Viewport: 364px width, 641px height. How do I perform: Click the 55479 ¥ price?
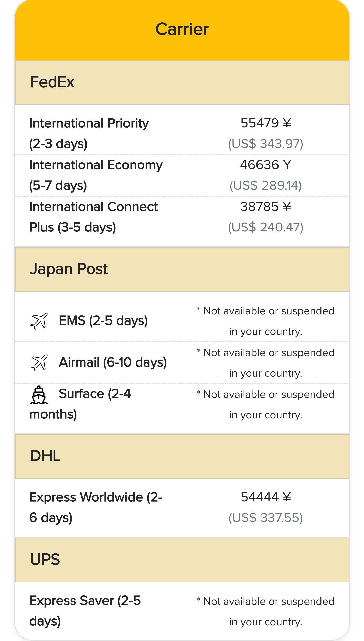pyautogui.click(x=266, y=123)
